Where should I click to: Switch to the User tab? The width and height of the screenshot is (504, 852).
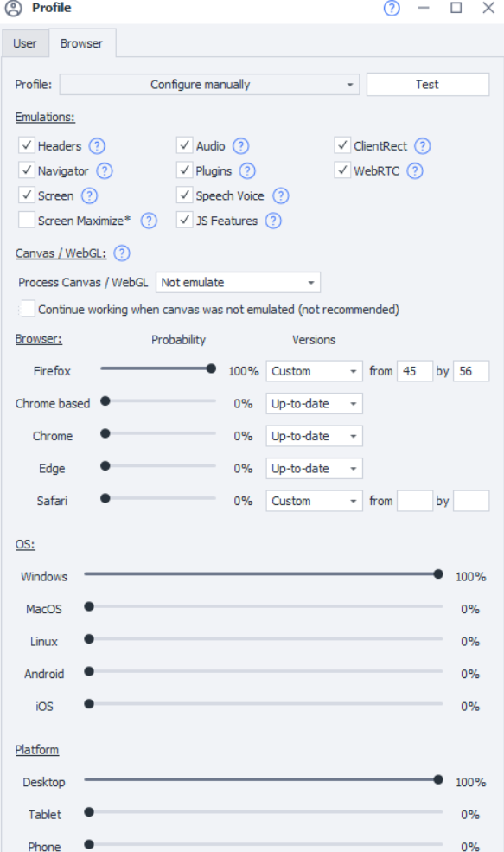[25, 43]
